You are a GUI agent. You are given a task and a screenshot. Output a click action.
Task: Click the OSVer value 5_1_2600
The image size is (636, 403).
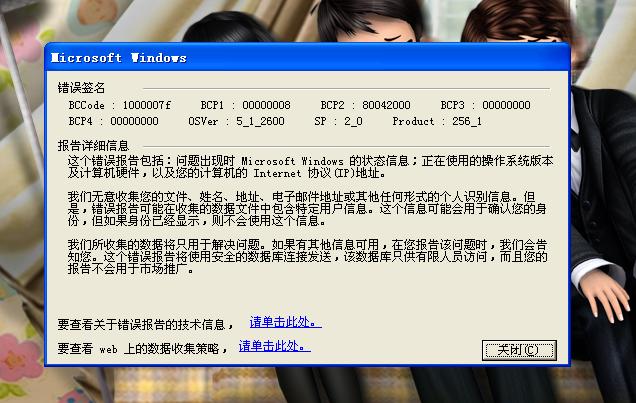point(260,121)
